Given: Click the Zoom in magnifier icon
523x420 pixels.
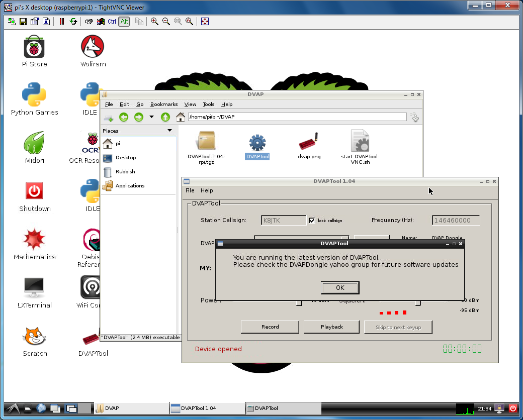Looking at the screenshot, I should click(154, 22).
